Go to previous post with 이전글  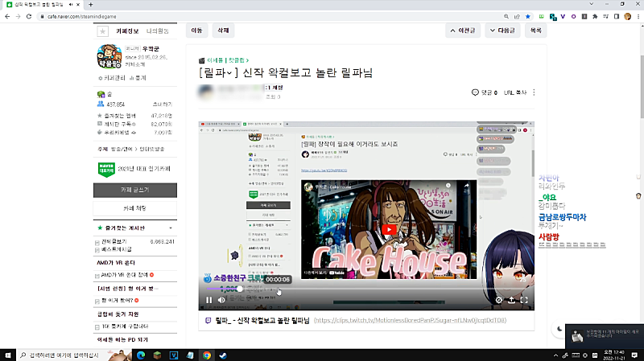(463, 31)
